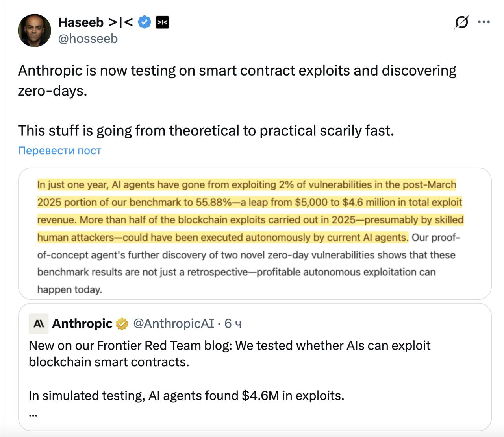This screenshot has width=504, height=437.
Task: Click the Anthropic logo avatar icon
Action: tap(39, 324)
